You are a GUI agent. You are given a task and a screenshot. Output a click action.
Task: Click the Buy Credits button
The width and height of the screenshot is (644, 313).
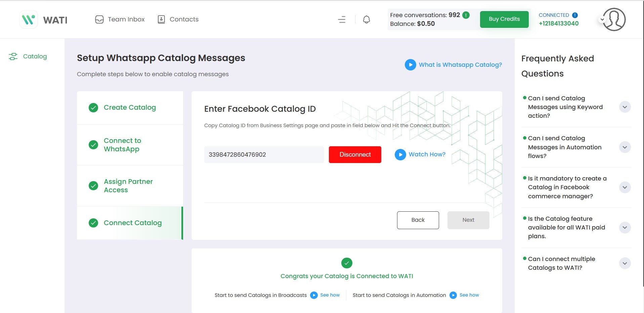pyautogui.click(x=504, y=19)
